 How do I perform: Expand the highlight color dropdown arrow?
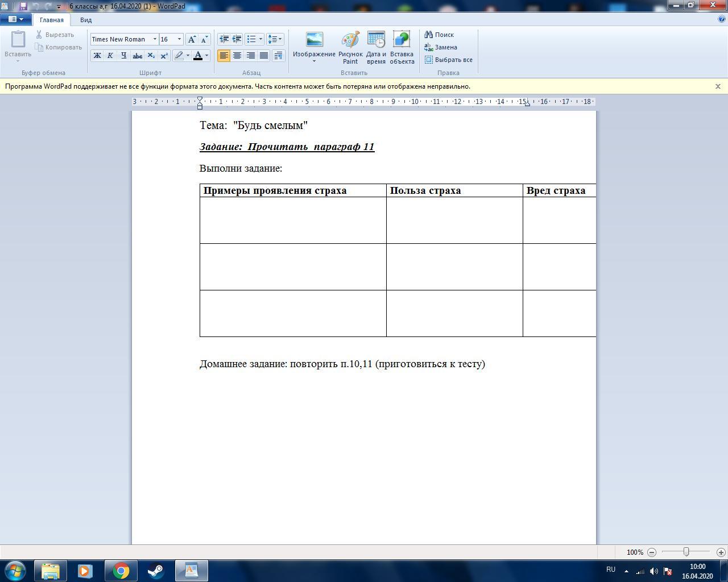pos(188,55)
